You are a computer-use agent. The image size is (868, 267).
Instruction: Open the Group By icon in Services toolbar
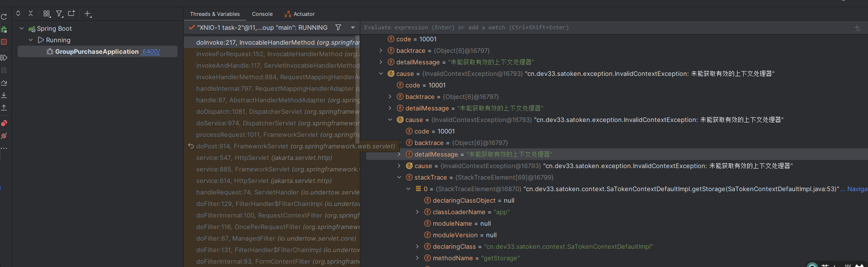(x=47, y=14)
